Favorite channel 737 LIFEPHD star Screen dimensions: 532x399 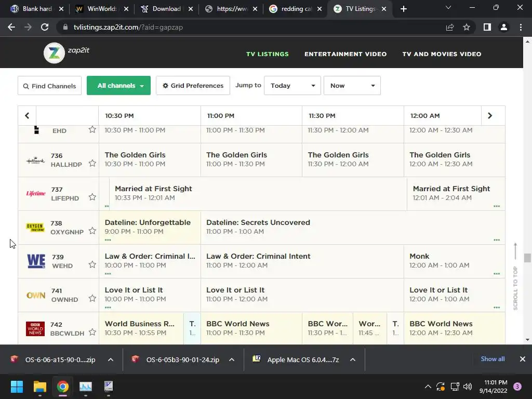pyautogui.click(x=92, y=197)
